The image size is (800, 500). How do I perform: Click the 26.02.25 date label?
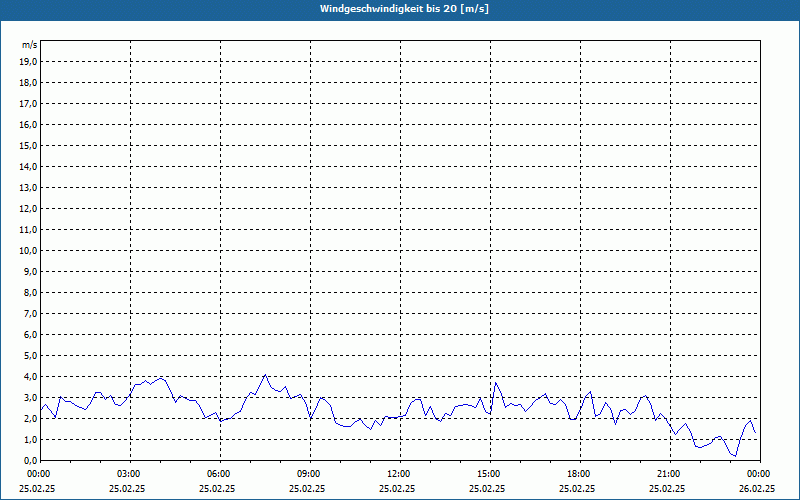point(757,488)
